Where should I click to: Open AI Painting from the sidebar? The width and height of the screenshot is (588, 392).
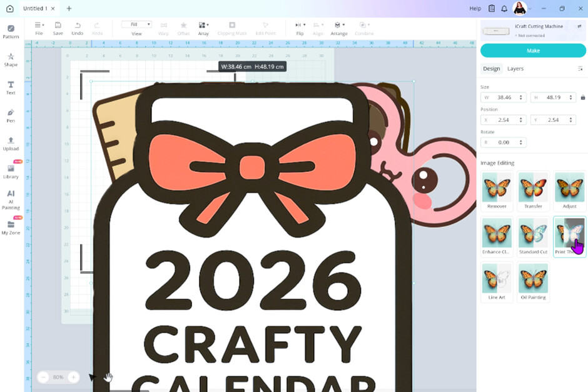click(11, 199)
